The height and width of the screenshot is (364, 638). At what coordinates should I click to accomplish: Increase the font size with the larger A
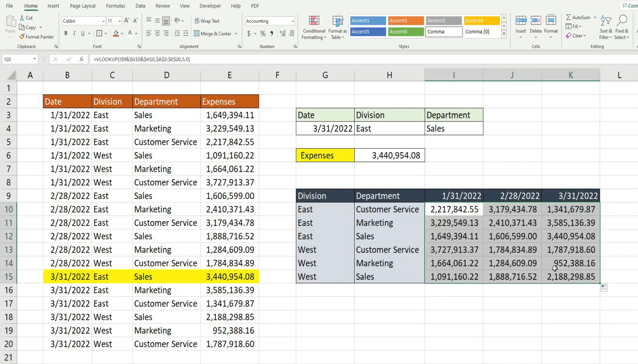(127, 21)
